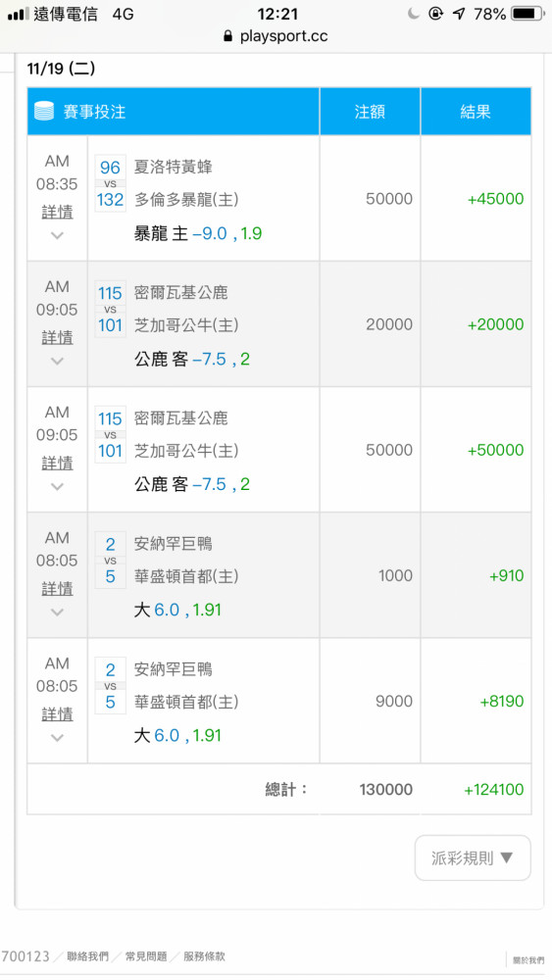Click the coin stack icon beside 賽事投注
The image size is (552, 980).
(44, 112)
